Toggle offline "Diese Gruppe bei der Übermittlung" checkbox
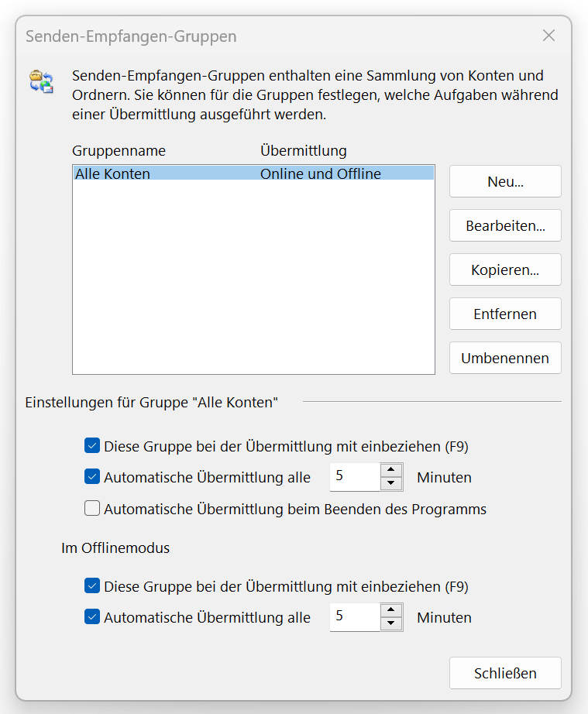The image size is (588, 714). 92,586
